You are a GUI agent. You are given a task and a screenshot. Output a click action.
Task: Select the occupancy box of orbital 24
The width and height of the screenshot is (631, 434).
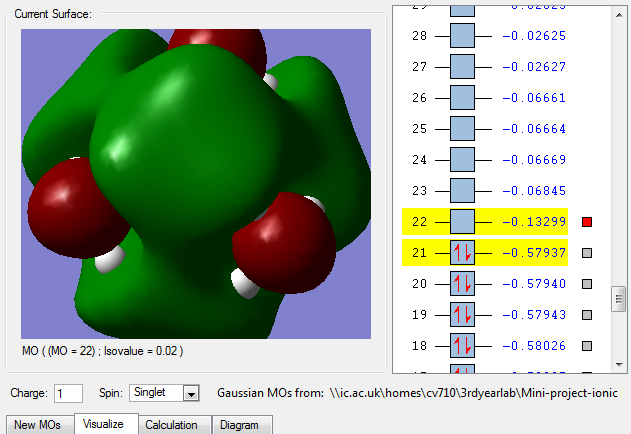coord(462,160)
